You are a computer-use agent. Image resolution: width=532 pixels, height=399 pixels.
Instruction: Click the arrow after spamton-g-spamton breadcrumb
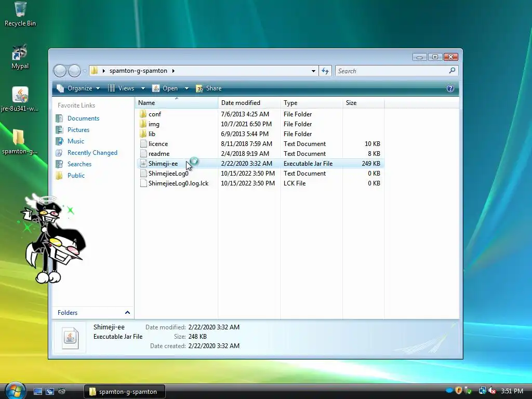173,71
